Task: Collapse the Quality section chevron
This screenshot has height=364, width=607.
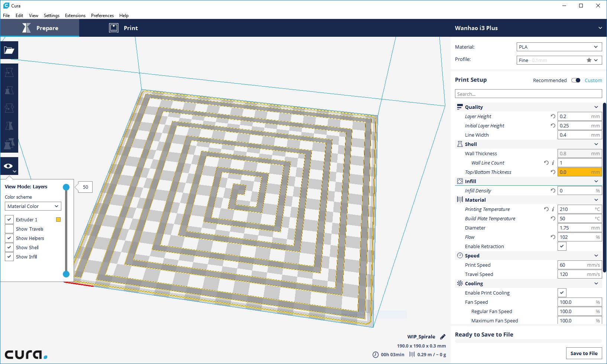Action: click(596, 107)
